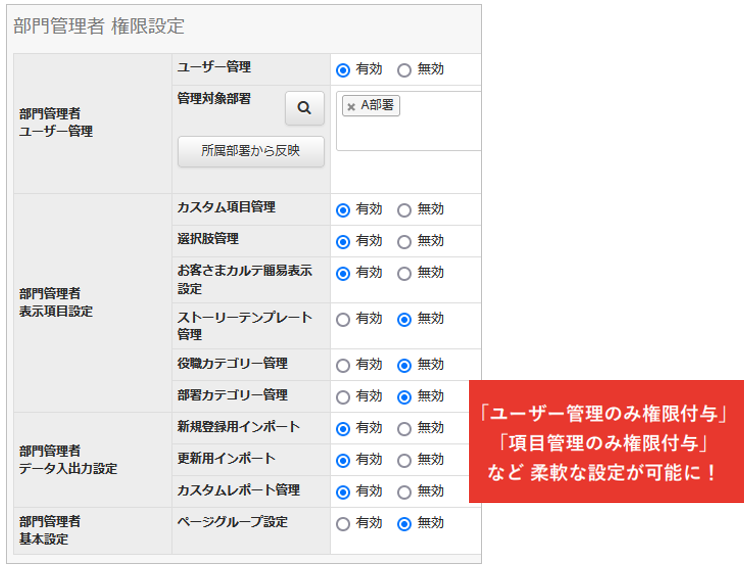
Task: Click the A部署 tag label
Action: click(377, 105)
